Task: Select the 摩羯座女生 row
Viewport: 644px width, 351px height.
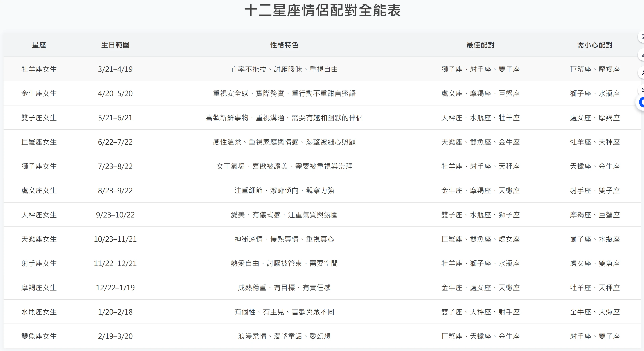Action: (x=39, y=288)
